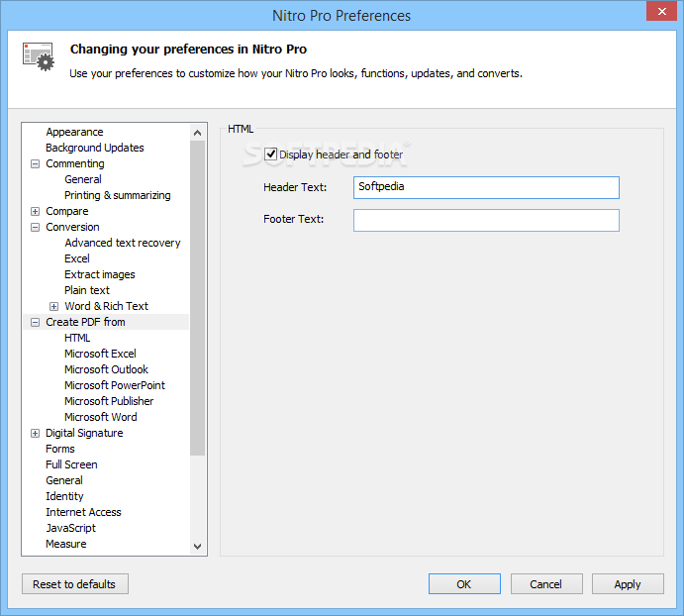Select Background Updates category
This screenshot has width=684, height=616.
[x=95, y=148]
